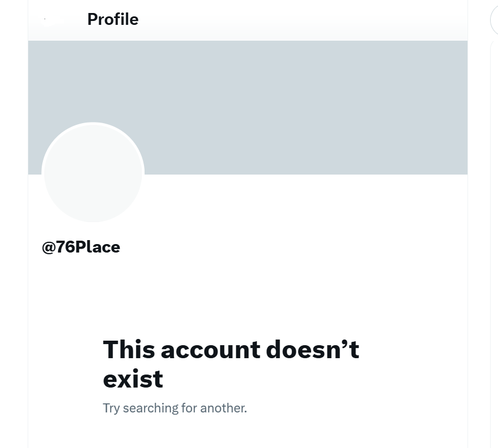Click the sticky header bar right of Profile

tap(311, 19)
